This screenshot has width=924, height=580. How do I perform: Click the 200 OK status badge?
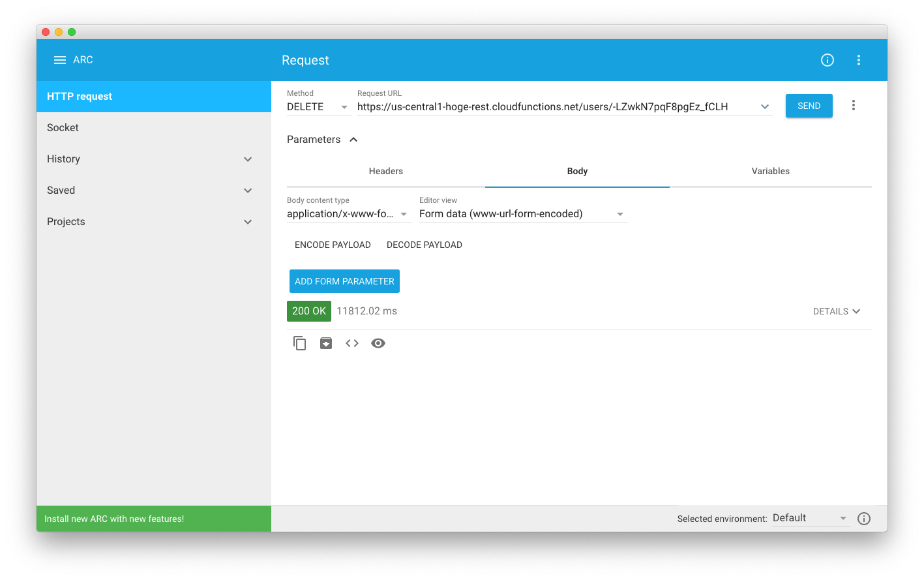coord(309,311)
